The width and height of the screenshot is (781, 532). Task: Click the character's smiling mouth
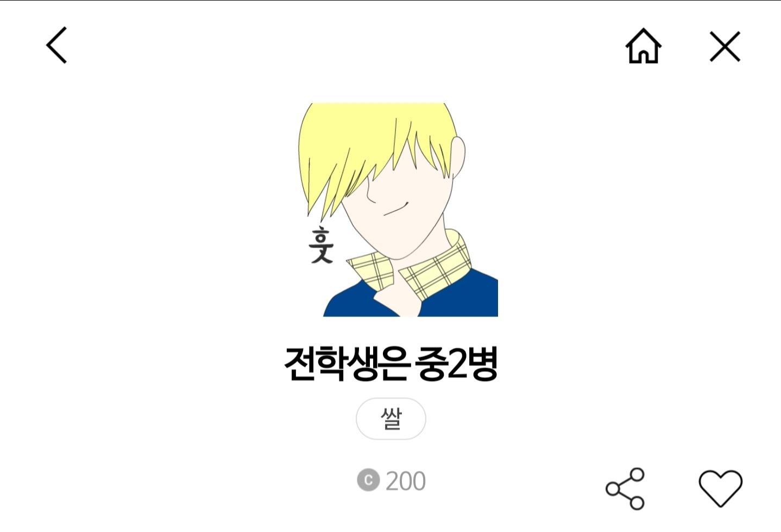[x=396, y=209]
